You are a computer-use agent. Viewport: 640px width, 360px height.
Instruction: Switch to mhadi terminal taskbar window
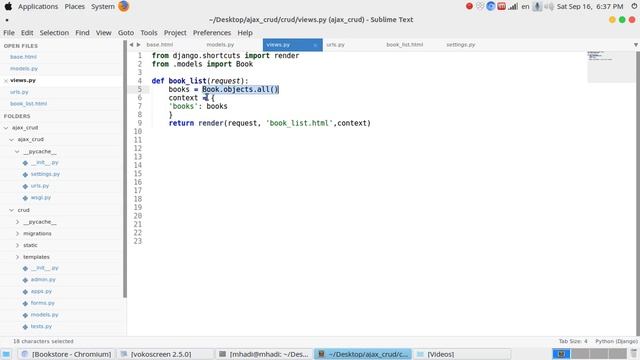pos(264,354)
